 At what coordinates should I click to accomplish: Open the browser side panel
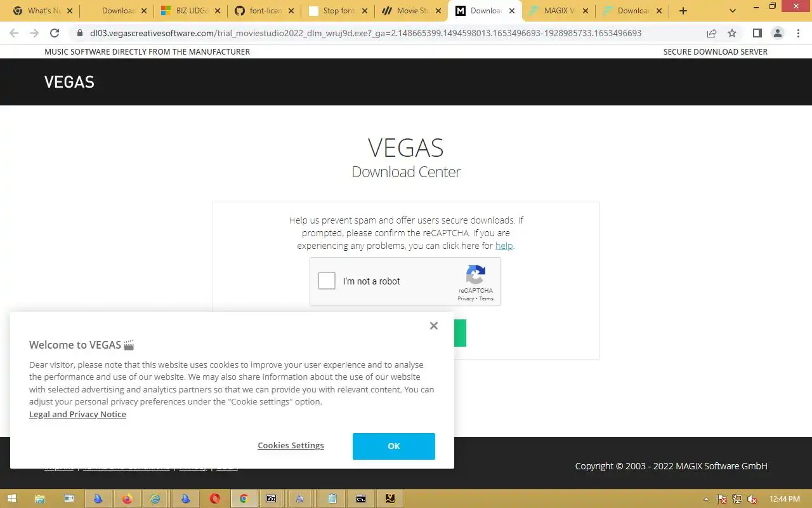[757, 33]
